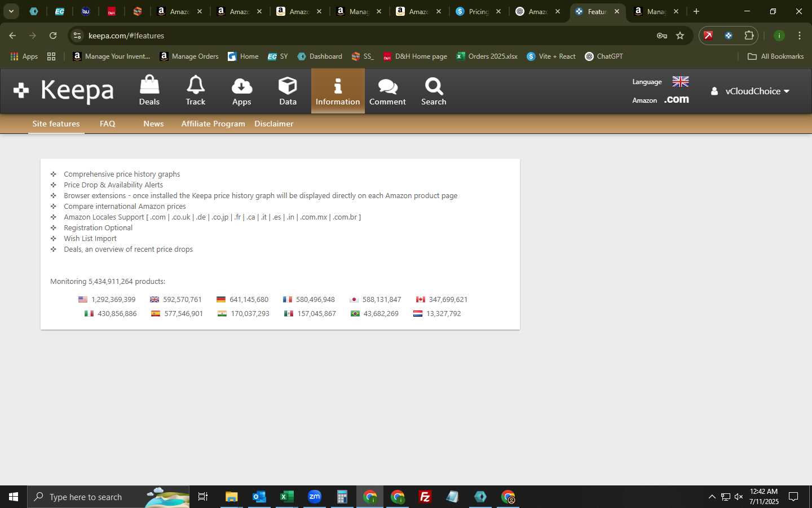Click the count 1,292,369,399
812x508 pixels.
113,300
